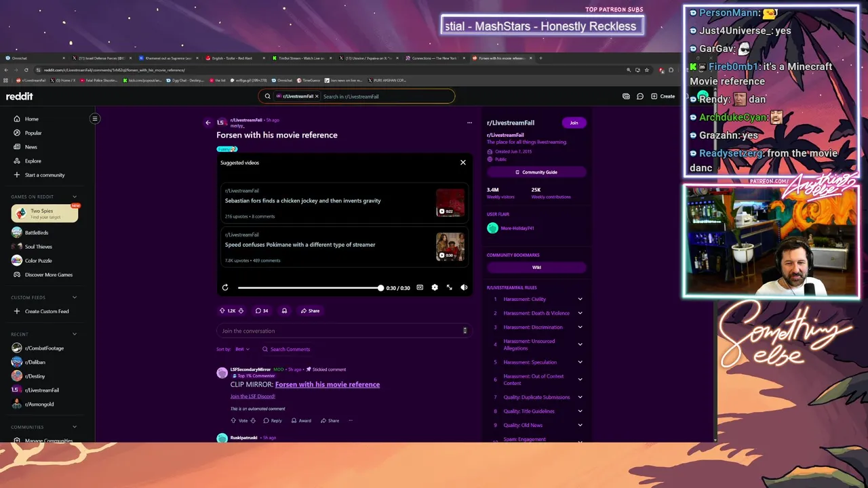The image size is (868, 488).
Task: Reload the page in the browser toolbar
Action: coord(26,70)
